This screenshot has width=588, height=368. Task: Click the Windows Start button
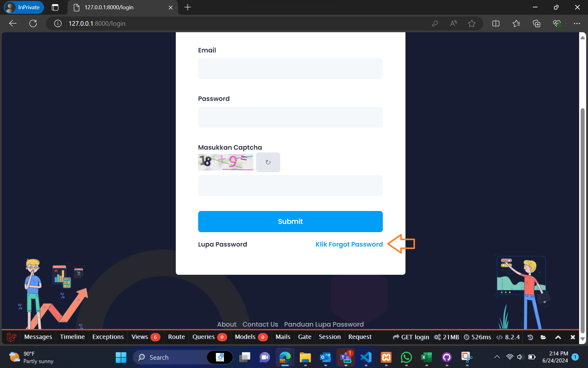[121, 357]
